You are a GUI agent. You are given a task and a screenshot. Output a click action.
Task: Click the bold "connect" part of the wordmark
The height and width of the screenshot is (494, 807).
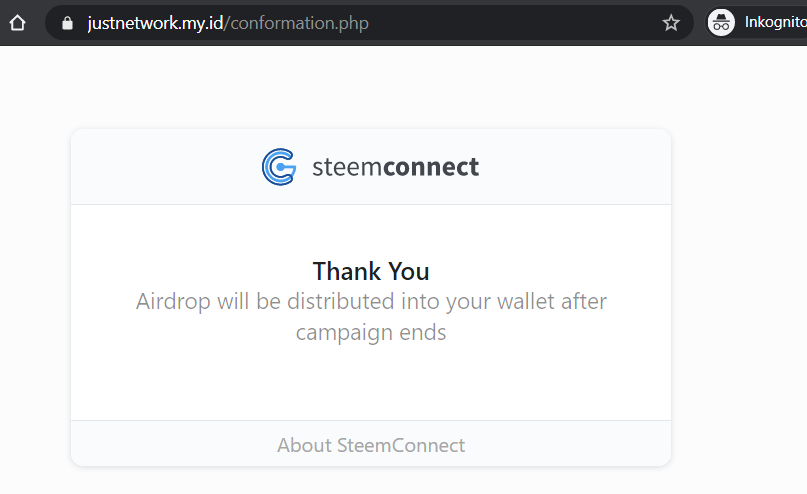tap(431, 167)
